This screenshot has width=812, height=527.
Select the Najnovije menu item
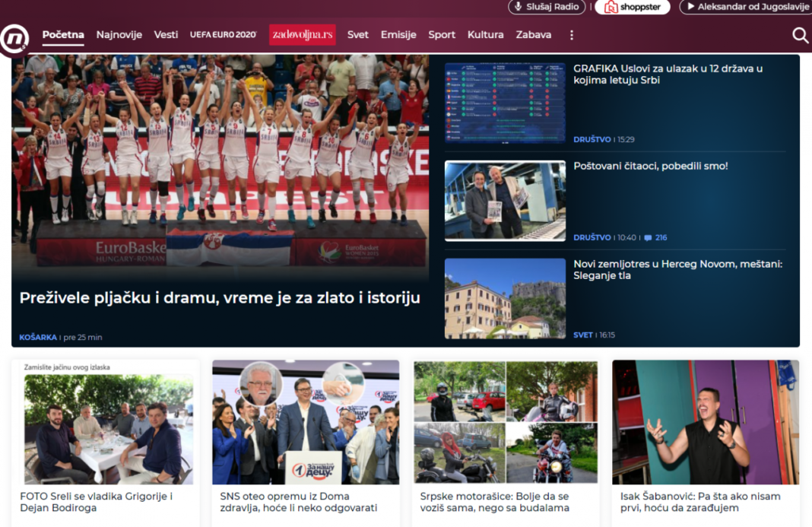tap(119, 35)
